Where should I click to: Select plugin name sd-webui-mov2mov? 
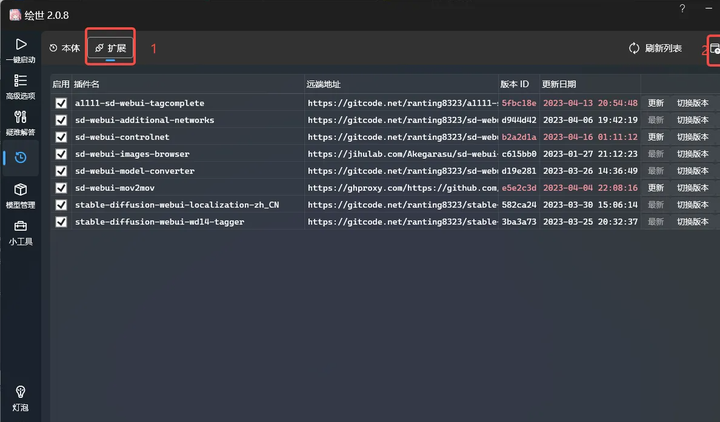[x=115, y=188]
